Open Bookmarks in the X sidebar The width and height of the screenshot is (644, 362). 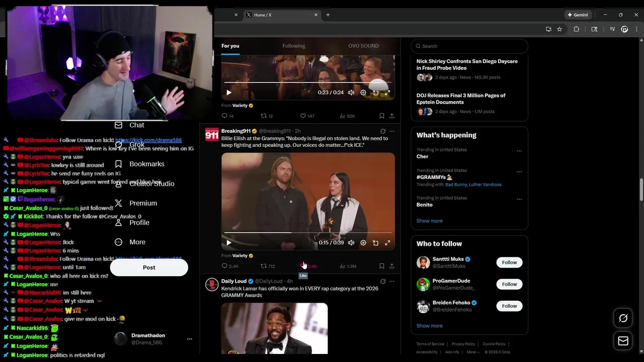coord(139,164)
